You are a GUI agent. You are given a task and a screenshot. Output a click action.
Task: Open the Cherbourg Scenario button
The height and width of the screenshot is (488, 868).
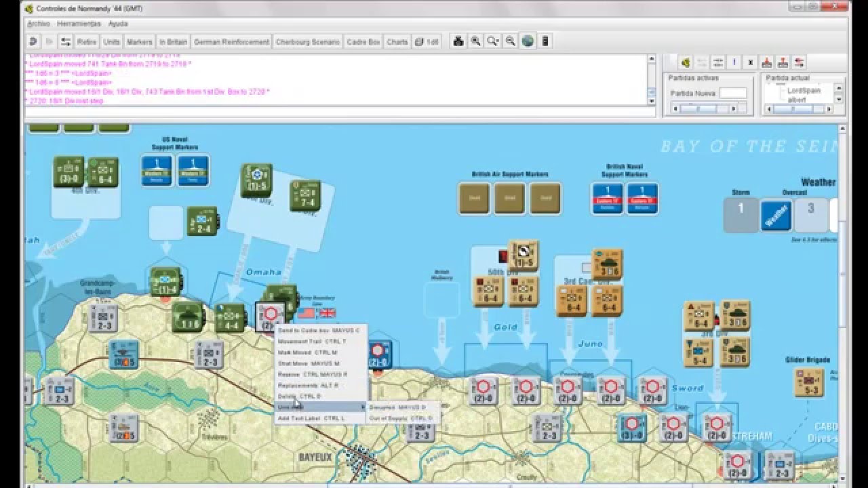pyautogui.click(x=307, y=41)
